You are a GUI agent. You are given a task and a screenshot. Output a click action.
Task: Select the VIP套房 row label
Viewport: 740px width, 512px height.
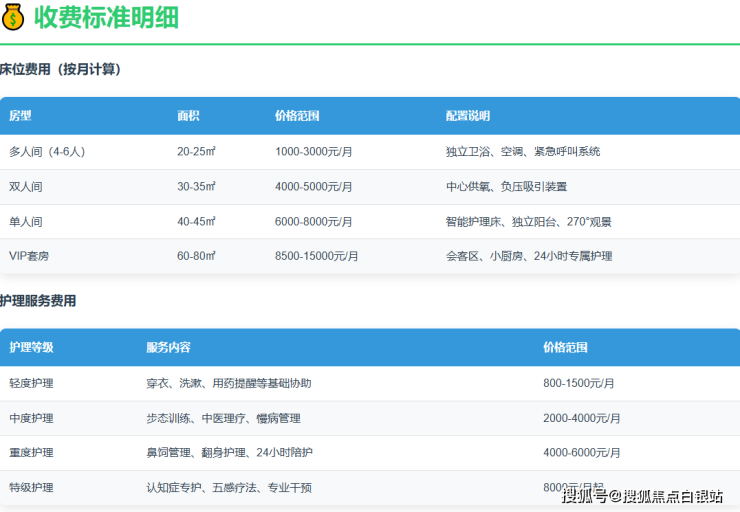(x=29, y=256)
